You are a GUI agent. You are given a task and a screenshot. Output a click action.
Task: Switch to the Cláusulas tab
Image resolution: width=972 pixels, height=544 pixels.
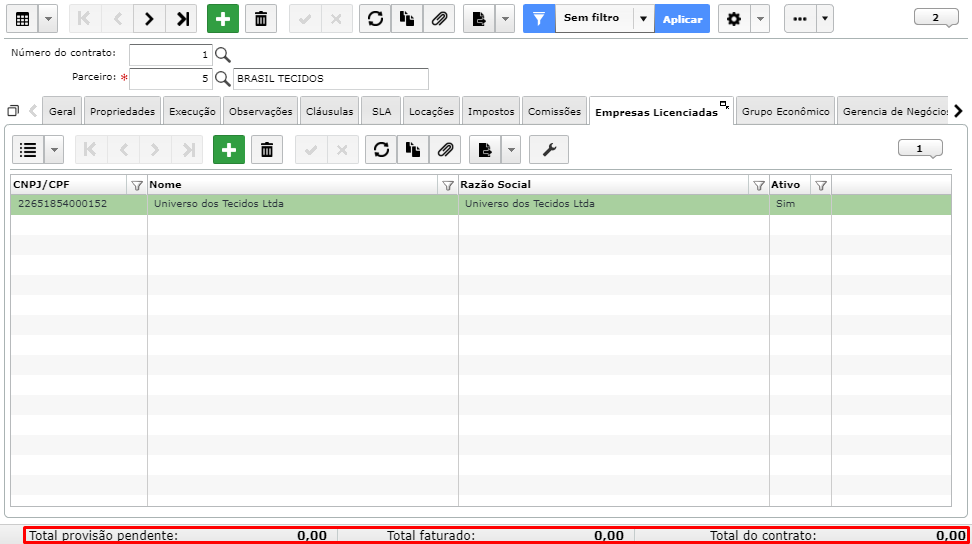[x=329, y=112]
